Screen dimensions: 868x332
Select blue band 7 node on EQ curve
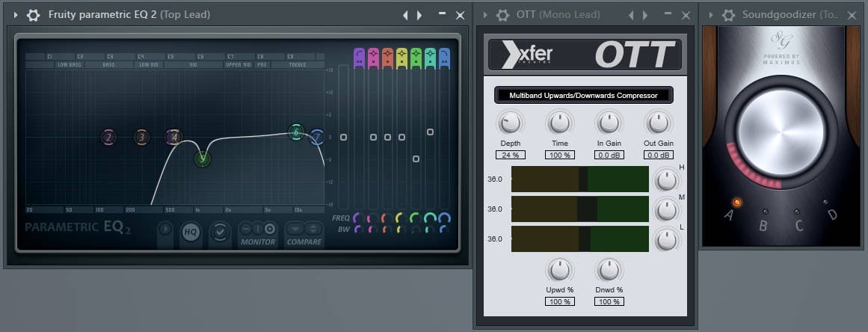point(317,137)
